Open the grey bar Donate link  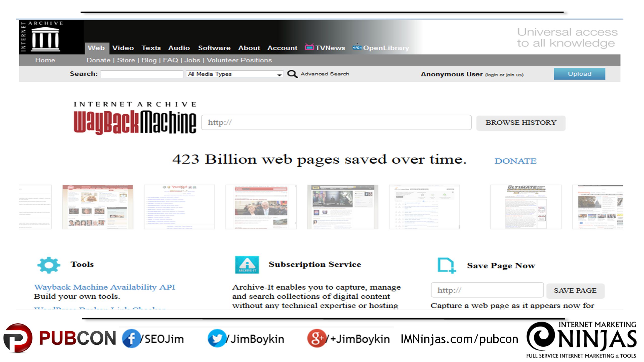98,60
